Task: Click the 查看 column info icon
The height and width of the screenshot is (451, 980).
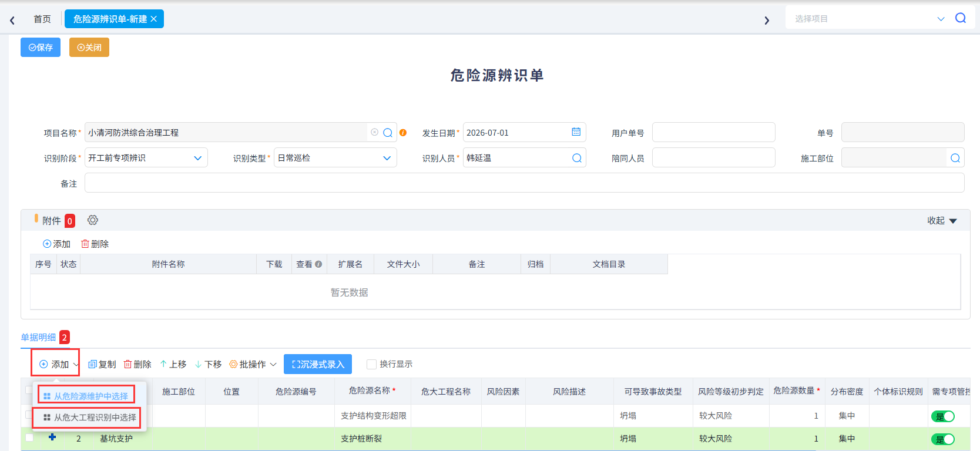Action: [318, 264]
